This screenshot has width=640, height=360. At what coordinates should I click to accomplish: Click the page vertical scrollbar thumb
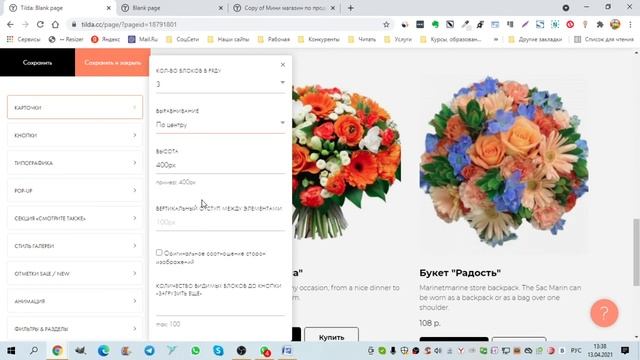[636, 252]
